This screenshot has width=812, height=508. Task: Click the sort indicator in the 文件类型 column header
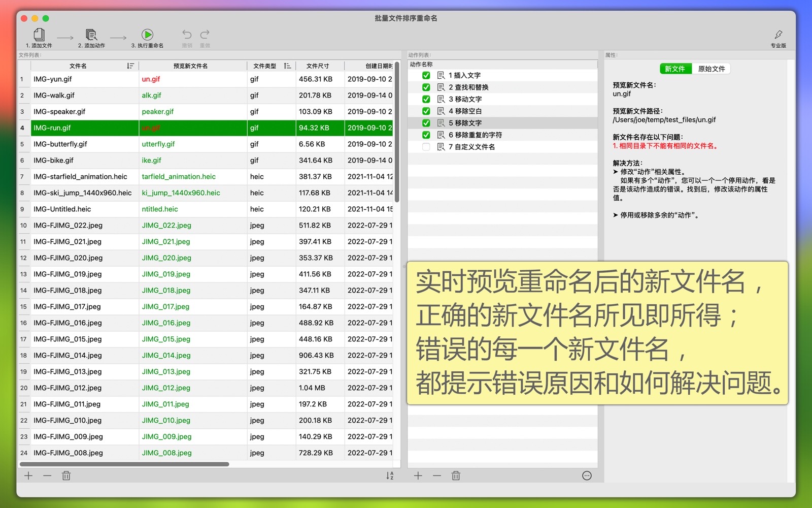point(287,66)
